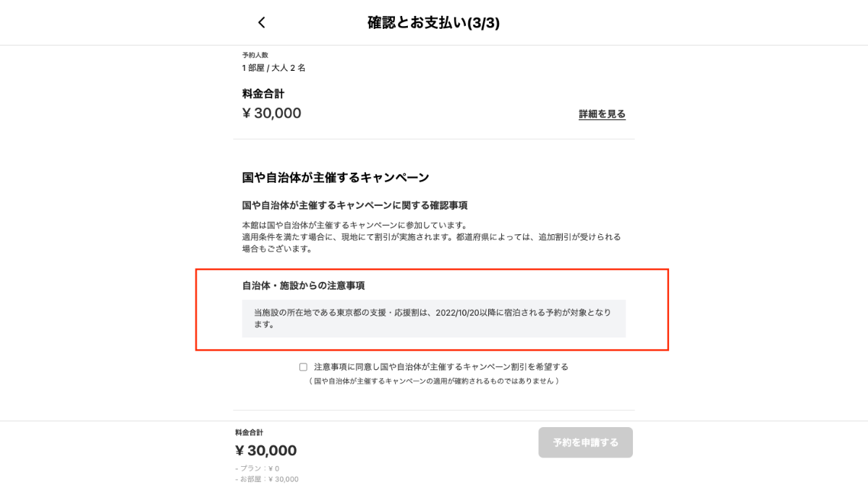Open the 詳細を見る price details link
This screenshot has height=490, width=868.
click(x=602, y=114)
